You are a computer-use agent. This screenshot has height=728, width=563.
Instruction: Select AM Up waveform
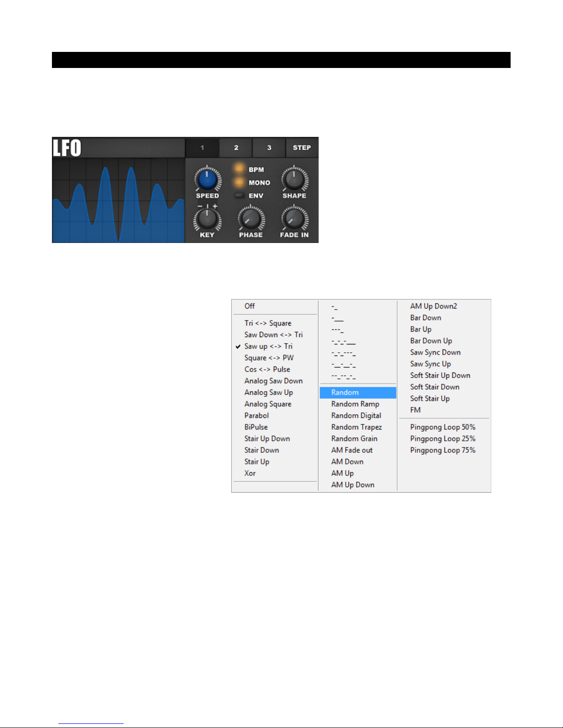coord(342,473)
